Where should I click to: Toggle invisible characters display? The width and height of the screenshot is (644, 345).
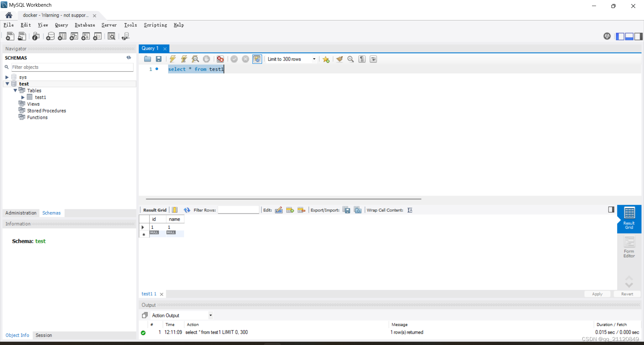(362, 59)
